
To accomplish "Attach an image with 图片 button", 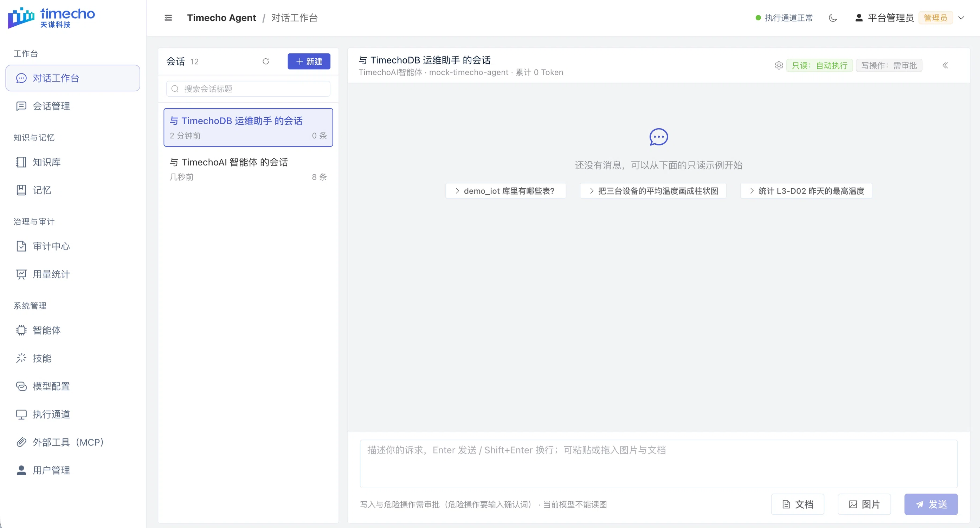I will click(x=864, y=504).
